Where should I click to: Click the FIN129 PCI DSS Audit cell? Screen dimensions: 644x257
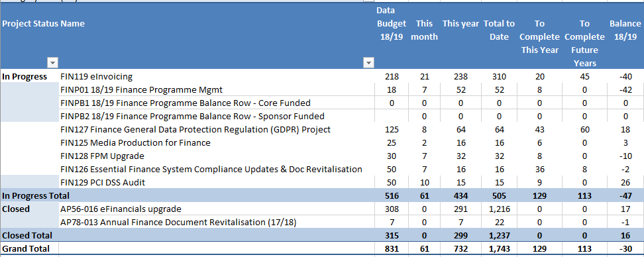tap(103, 182)
